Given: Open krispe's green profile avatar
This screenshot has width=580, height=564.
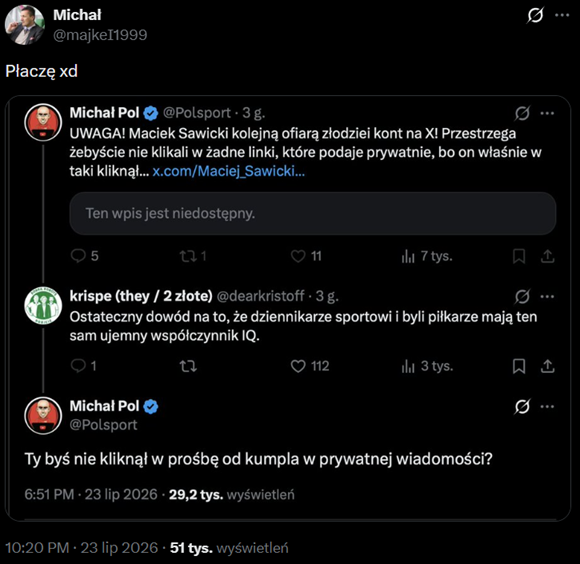Looking at the screenshot, I should pos(43,305).
